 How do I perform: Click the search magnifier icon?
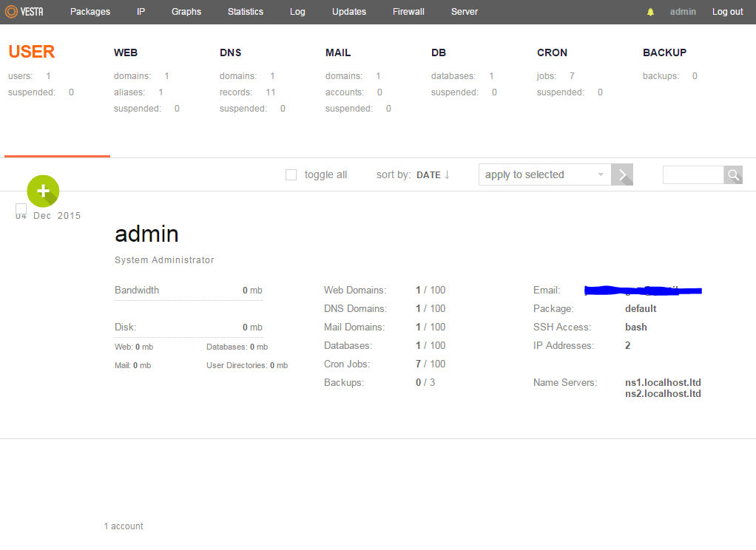click(733, 175)
